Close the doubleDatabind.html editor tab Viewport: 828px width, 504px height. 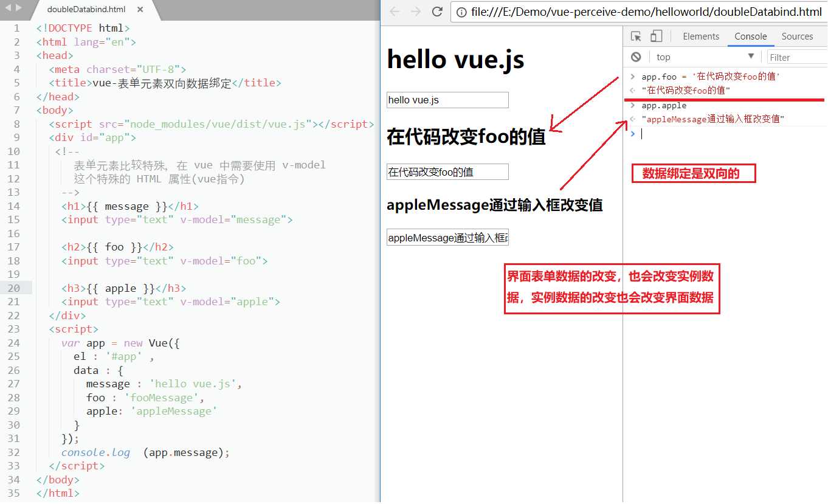[140, 10]
